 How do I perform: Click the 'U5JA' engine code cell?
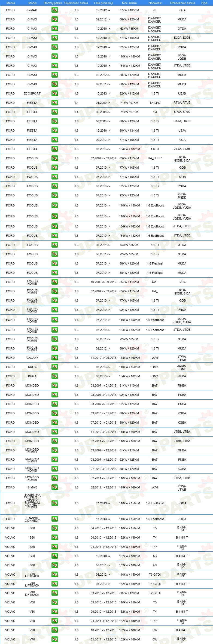(x=182, y=130)
